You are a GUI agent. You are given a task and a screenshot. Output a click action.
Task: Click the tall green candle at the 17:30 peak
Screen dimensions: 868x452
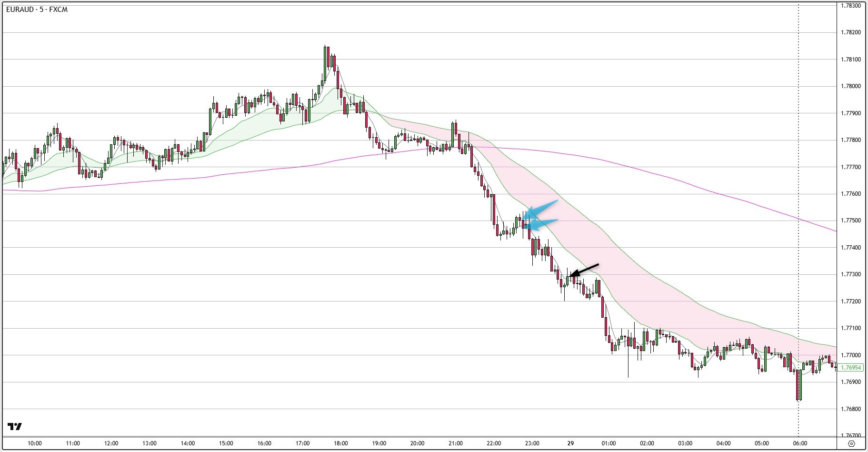(325, 64)
